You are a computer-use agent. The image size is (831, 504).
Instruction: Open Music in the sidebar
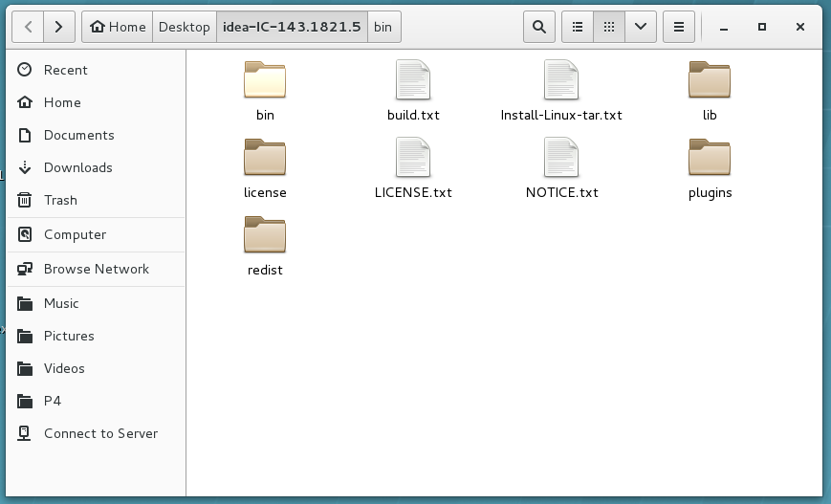tap(96, 303)
